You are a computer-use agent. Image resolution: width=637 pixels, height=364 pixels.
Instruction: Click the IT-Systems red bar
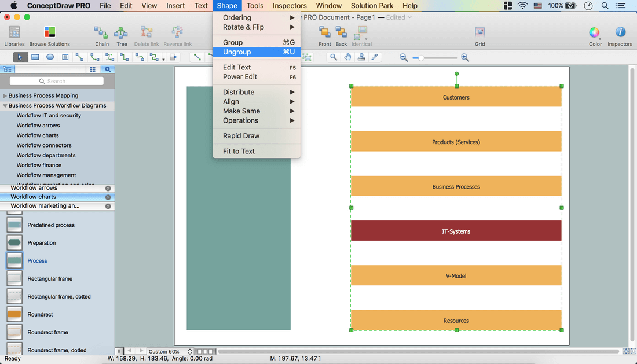456,230
